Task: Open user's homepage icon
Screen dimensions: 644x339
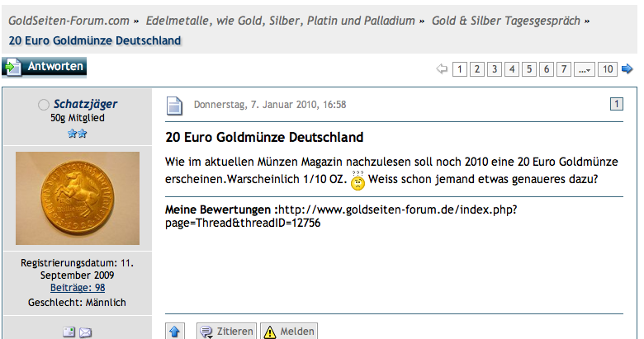Action: click(69, 332)
